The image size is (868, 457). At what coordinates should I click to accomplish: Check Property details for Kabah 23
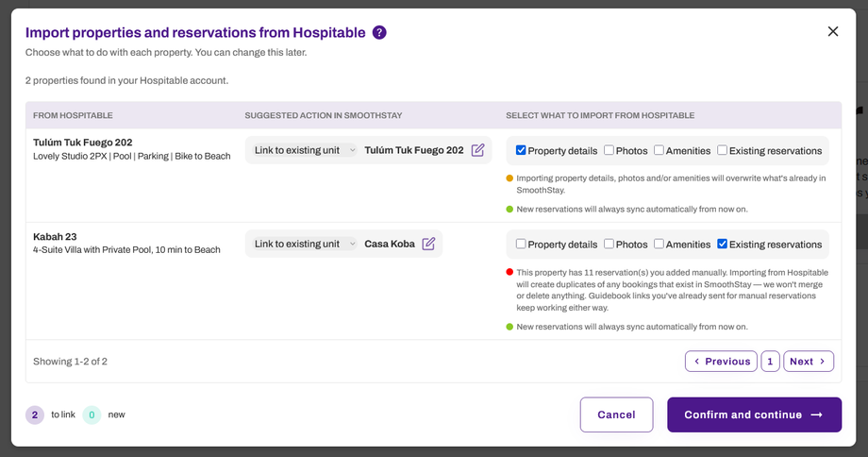pos(521,244)
